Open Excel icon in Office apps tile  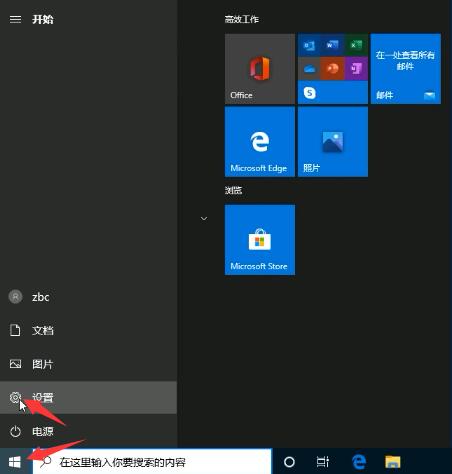356,45
